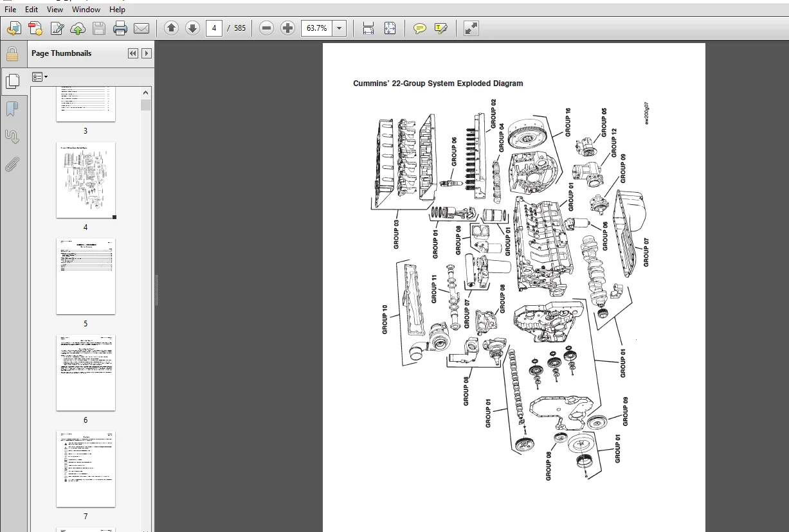The height and width of the screenshot is (532, 789).
Task: Select the page 3 thumbnail
Action: [x=86, y=104]
